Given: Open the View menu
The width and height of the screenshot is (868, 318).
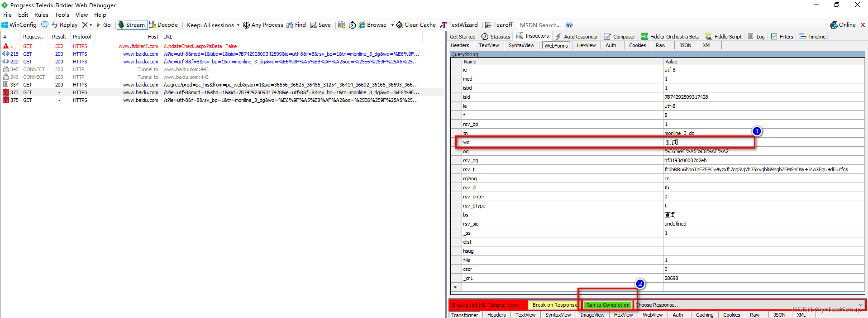Looking at the screenshot, I should click(x=82, y=14).
